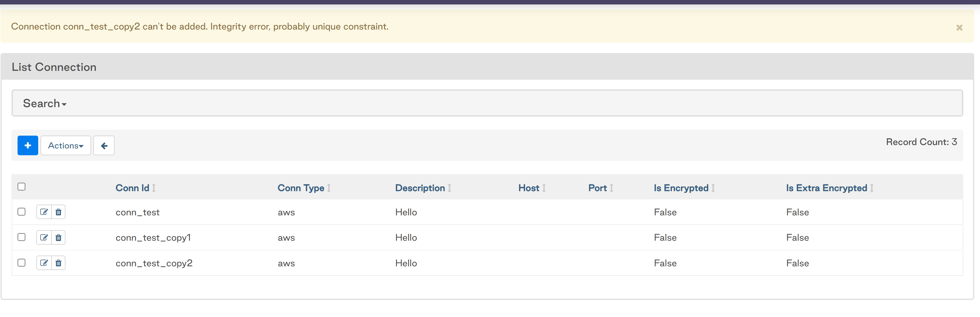Select the conn_test_copy2 row checkbox

click(22, 263)
